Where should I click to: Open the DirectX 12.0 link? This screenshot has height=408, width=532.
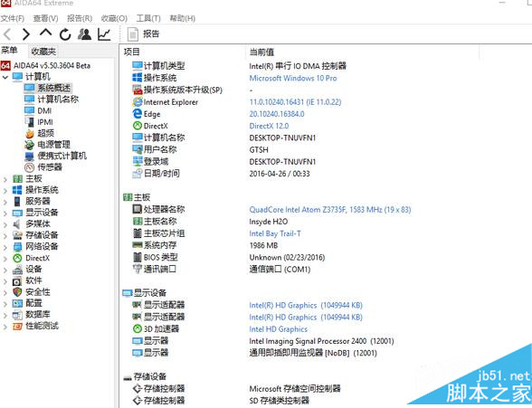coord(269,126)
